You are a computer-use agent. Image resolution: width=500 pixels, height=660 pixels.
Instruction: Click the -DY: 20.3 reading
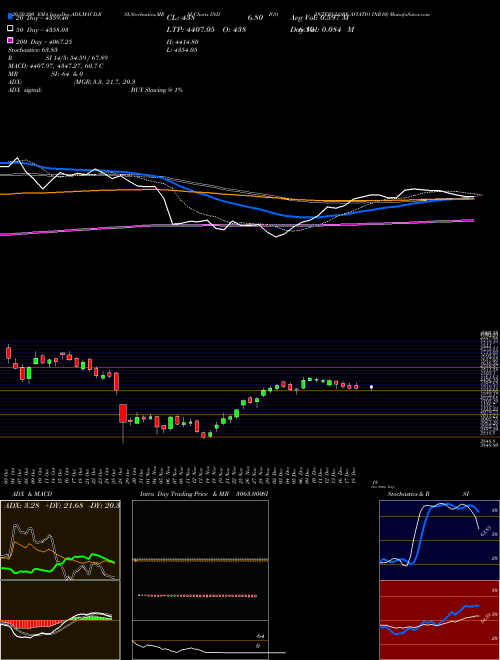[x=104, y=506]
